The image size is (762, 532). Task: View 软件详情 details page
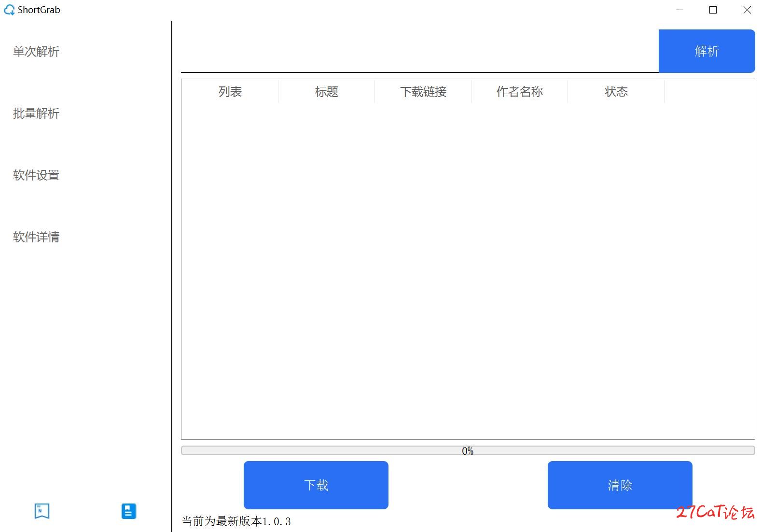tap(36, 237)
